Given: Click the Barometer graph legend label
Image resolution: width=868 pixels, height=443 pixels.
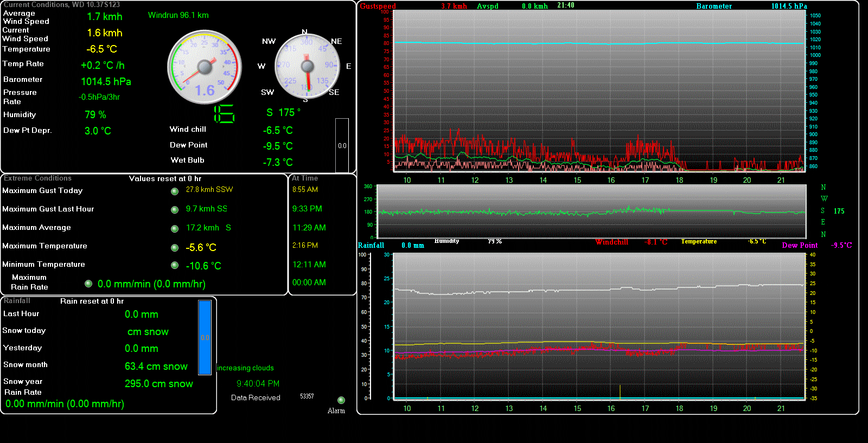Looking at the screenshot, I should (x=714, y=7).
